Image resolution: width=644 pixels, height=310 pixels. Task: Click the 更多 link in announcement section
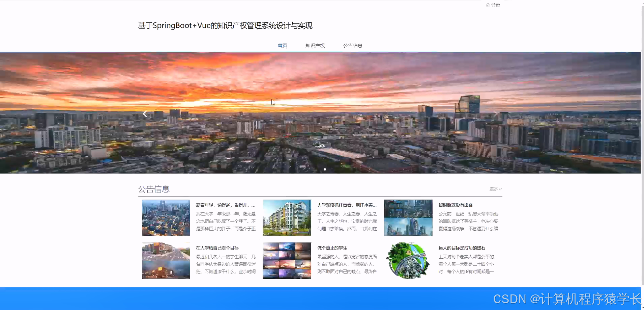(x=493, y=189)
